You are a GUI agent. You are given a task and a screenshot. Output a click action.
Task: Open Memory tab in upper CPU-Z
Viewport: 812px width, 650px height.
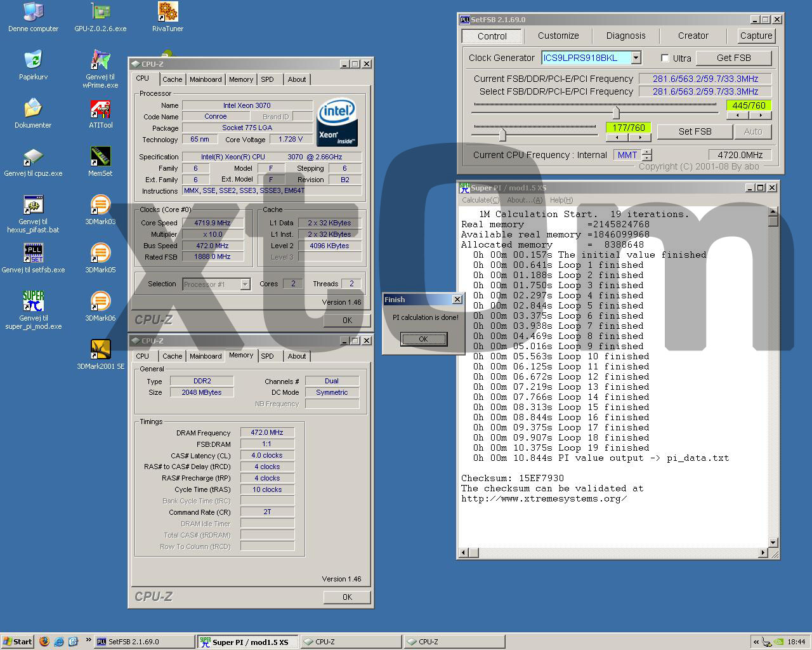[241, 79]
